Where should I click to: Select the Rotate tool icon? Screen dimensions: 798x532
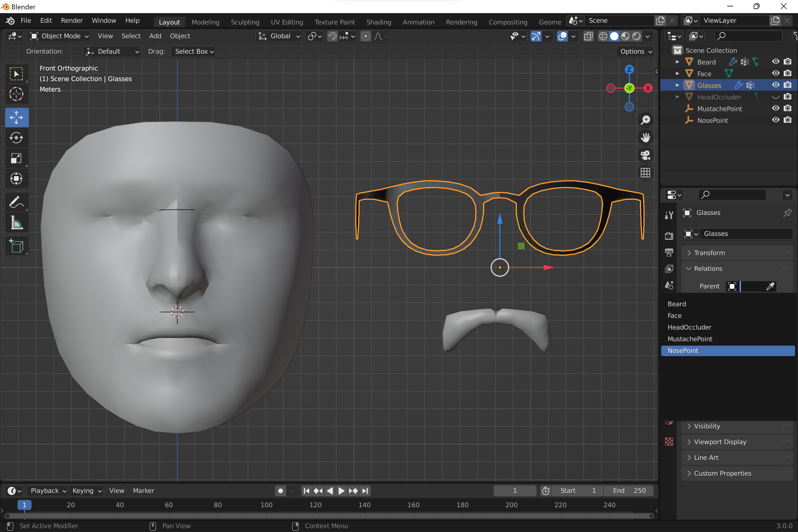(16, 138)
